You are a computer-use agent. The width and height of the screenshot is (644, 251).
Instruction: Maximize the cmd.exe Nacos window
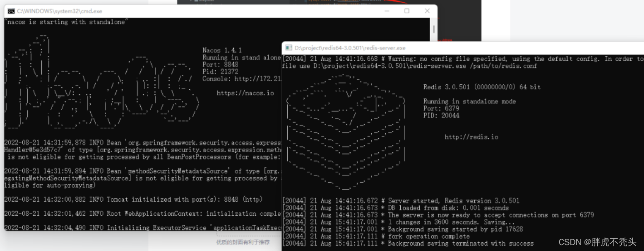pos(407,11)
